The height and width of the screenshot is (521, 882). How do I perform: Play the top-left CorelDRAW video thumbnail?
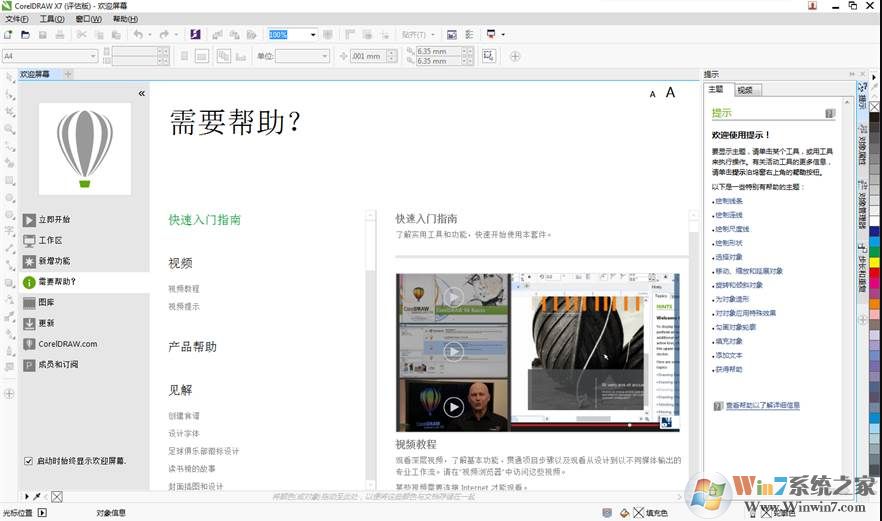point(453,297)
